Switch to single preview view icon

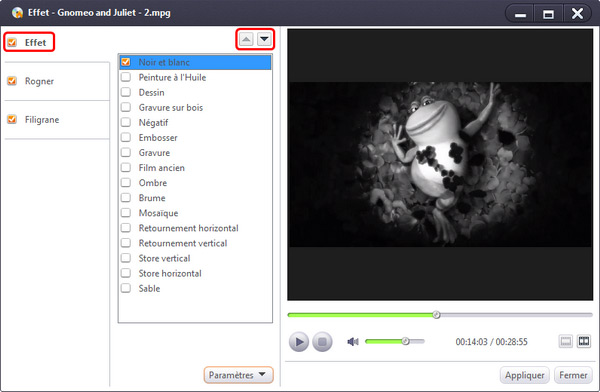(x=566, y=341)
